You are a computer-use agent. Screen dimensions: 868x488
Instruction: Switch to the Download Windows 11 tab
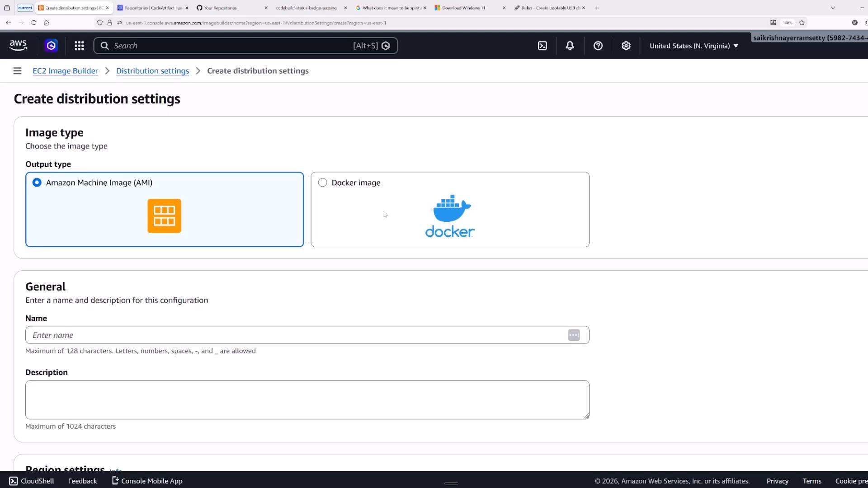[470, 8]
